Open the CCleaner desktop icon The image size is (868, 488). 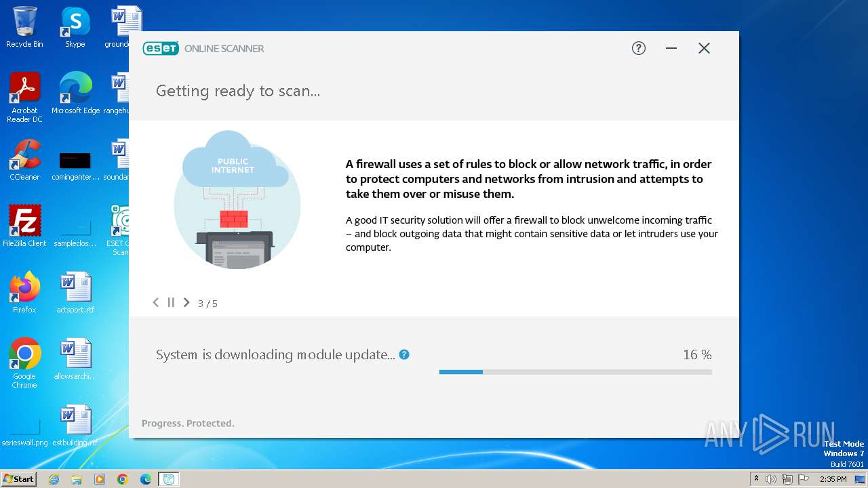24,160
